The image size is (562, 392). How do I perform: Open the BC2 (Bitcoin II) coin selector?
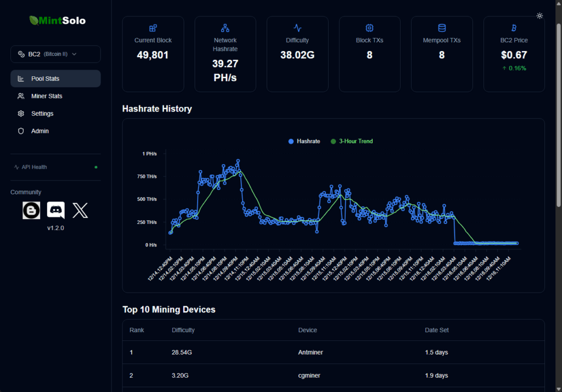tap(55, 54)
